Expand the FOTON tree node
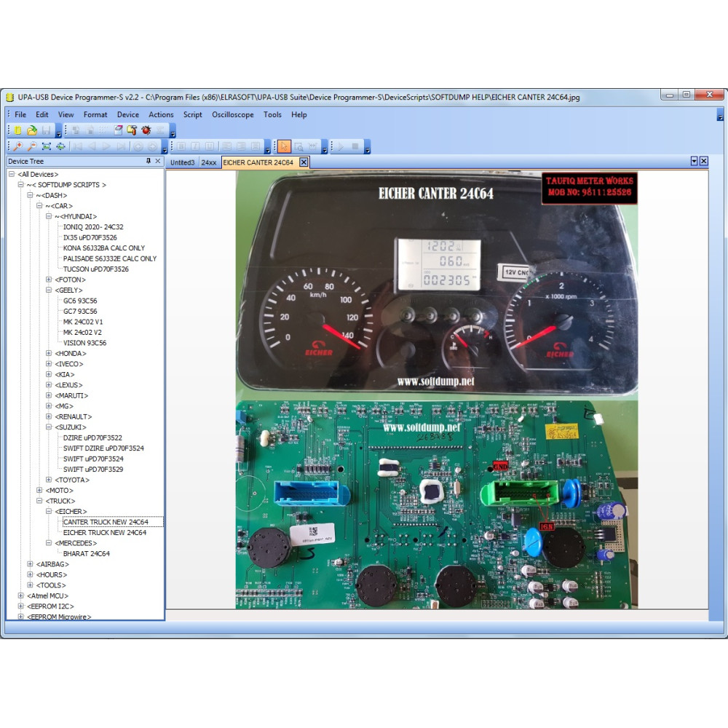Viewport: 728px width, 728px height. coord(49,280)
